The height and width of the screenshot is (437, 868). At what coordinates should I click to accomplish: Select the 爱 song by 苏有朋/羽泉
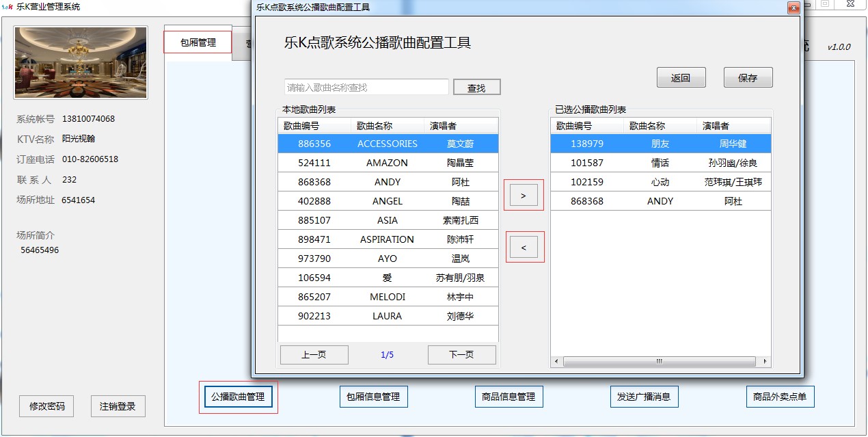388,278
